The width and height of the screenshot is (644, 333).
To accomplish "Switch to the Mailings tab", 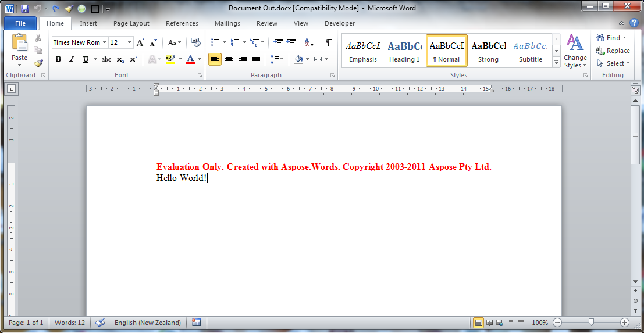I will (227, 23).
